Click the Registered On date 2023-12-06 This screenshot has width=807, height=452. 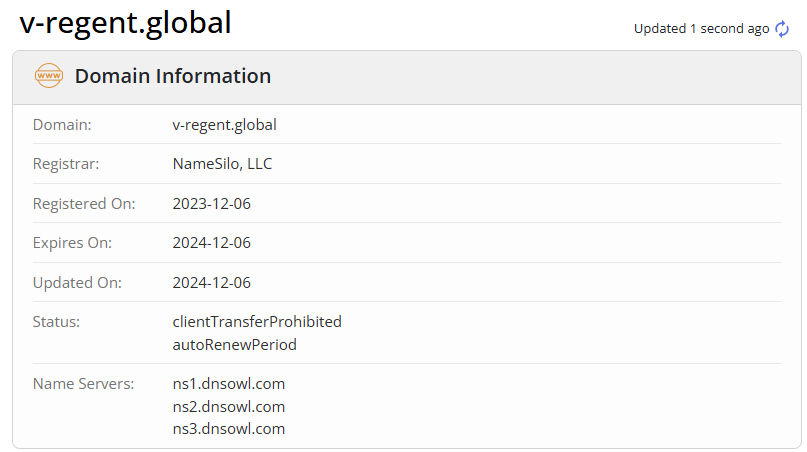point(211,204)
